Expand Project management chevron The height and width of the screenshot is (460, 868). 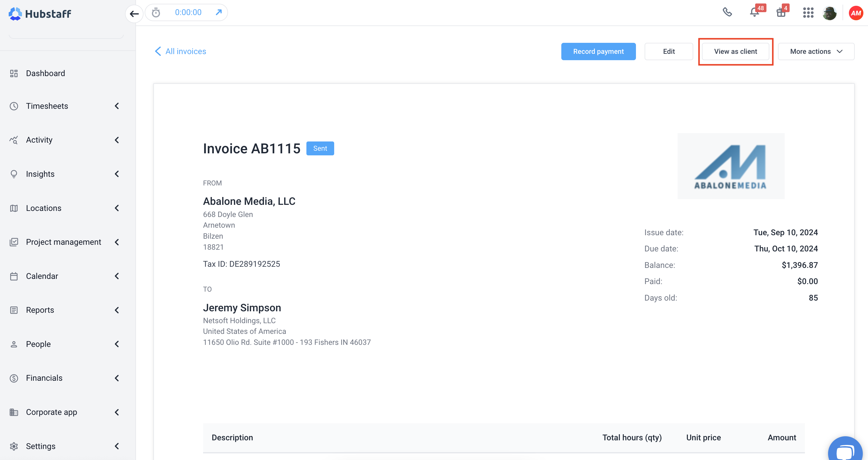(117, 242)
